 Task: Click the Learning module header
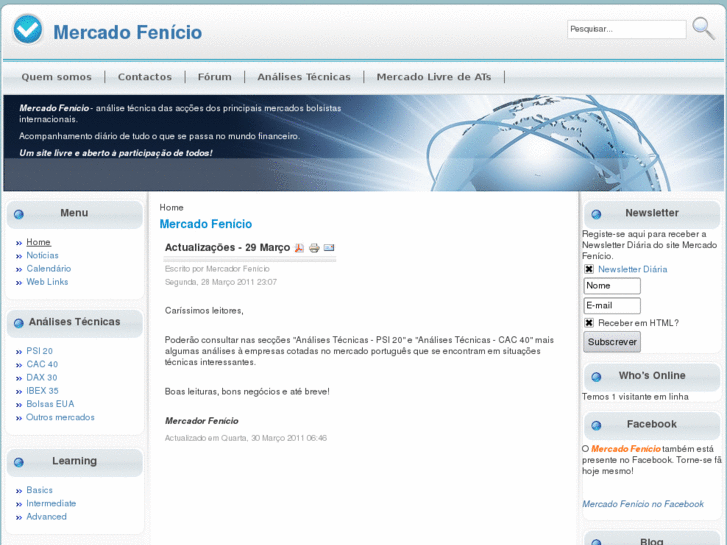tap(75, 462)
